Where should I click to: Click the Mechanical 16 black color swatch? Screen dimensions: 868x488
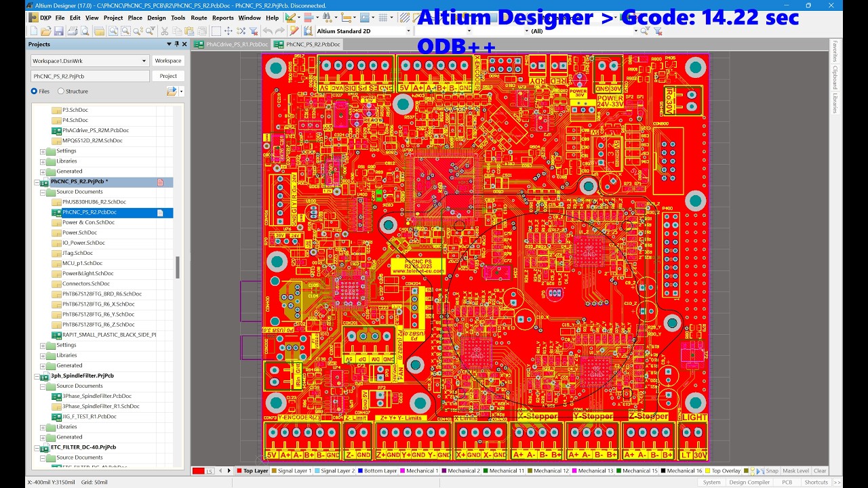[x=663, y=470]
